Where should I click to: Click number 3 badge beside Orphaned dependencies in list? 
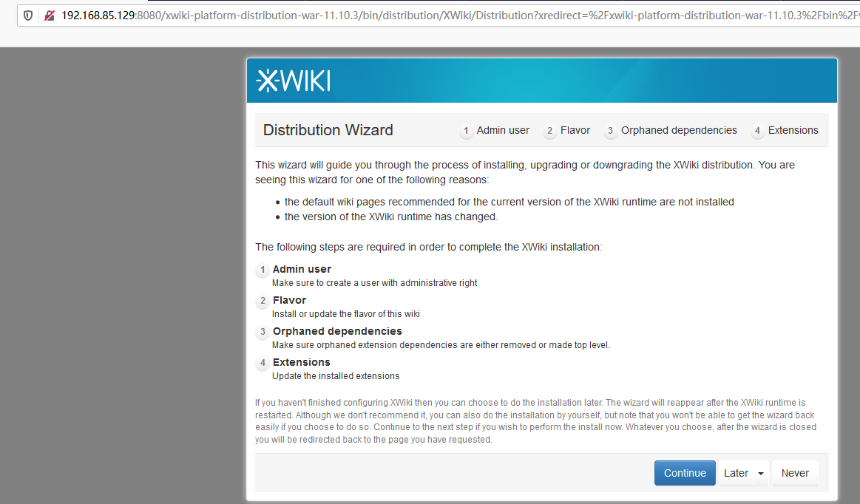263,332
